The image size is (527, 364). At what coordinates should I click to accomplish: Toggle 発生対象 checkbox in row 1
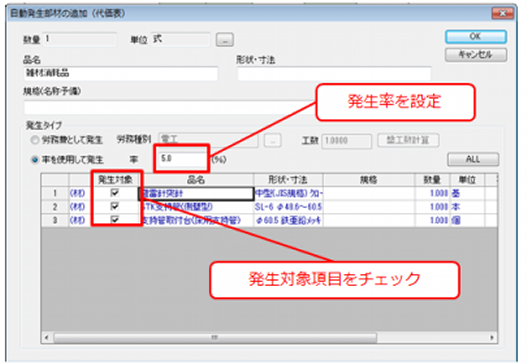point(115,193)
